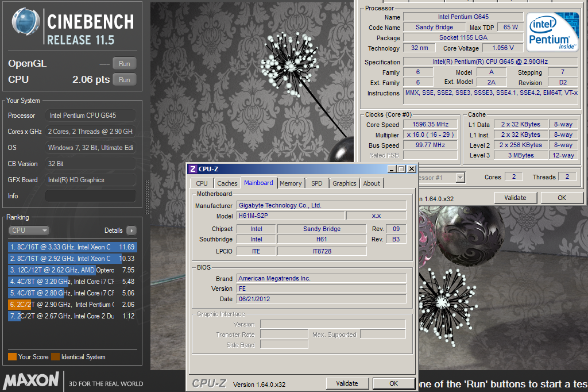Click the Max TDP 65 W value
The width and height of the screenshot is (588, 392).
click(x=510, y=28)
